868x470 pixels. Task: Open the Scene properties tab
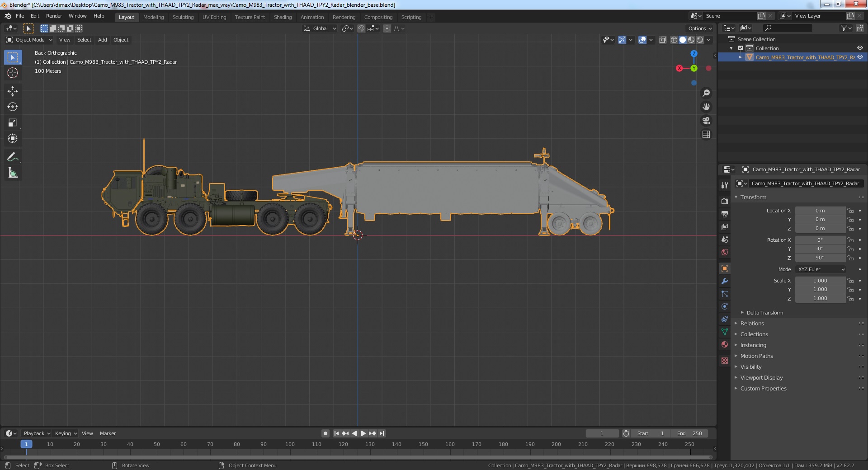coord(725,240)
